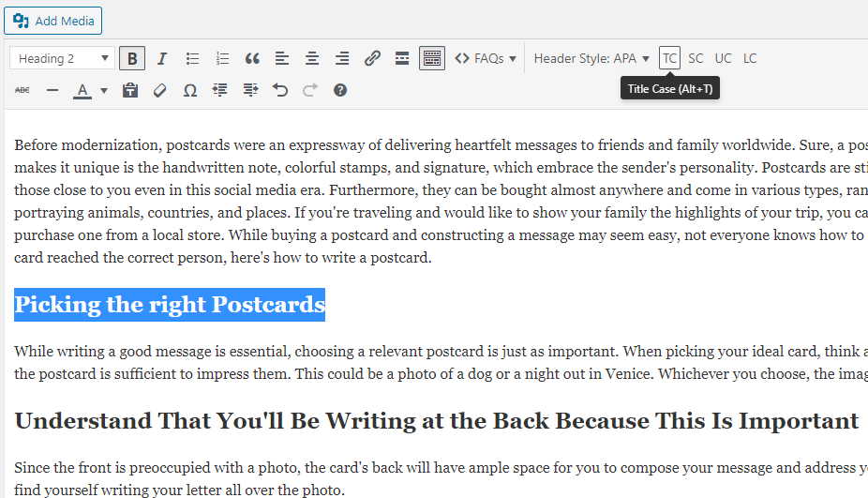Open the Header Style: APA dropdown
Viewport: 868px width, 498px height.
[x=591, y=58]
